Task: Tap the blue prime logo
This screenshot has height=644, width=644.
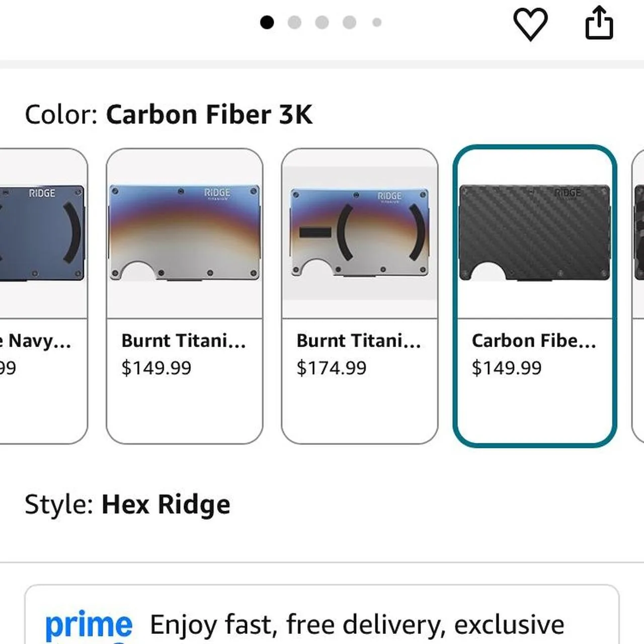Action: coord(89,624)
